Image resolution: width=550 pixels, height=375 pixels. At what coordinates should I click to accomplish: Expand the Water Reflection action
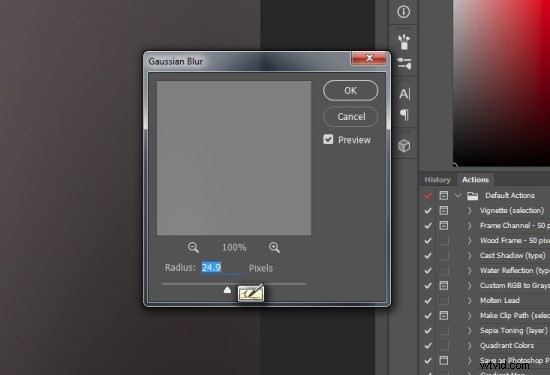[x=470, y=270]
